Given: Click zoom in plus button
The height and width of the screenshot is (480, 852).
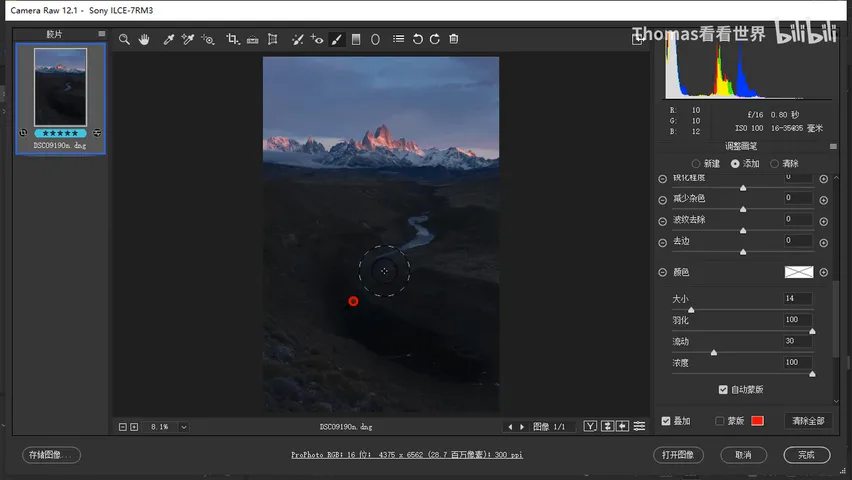Looking at the screenshot, I should tap(134, 427).
